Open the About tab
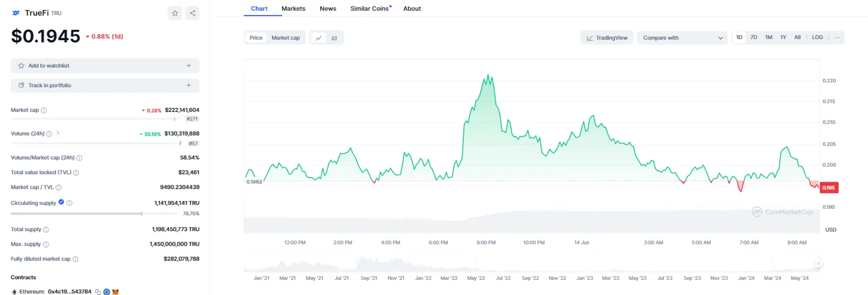Screen dimensions: 868x295 (412, 9)
